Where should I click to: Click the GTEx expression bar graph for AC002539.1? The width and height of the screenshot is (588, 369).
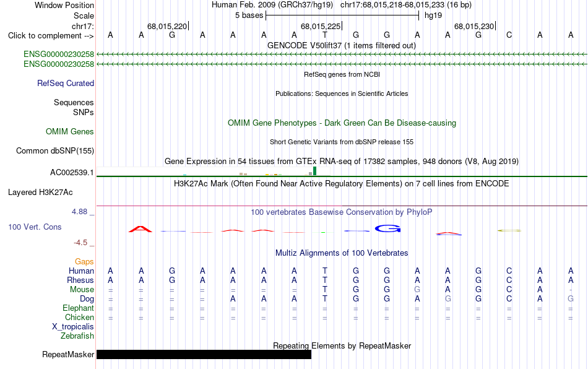click(214, 171)
